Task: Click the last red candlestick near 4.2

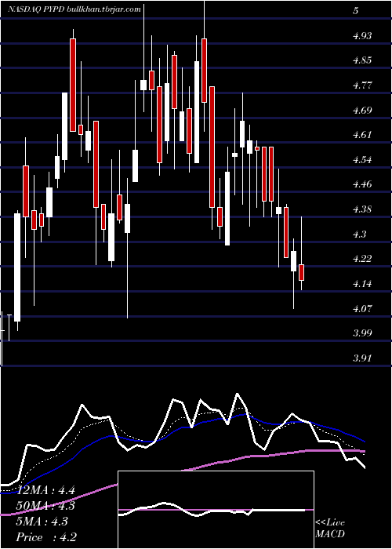Action: (x=301, y=272)
